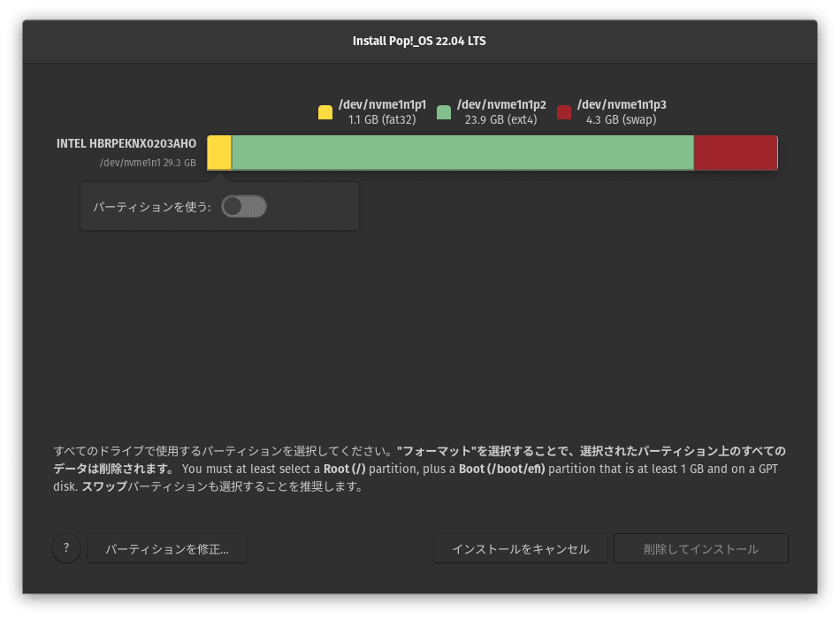Image resolution: width=840 pixels, height=619 pixels.
Task: Click 削除してインストール button
Action: coord(700,548)
